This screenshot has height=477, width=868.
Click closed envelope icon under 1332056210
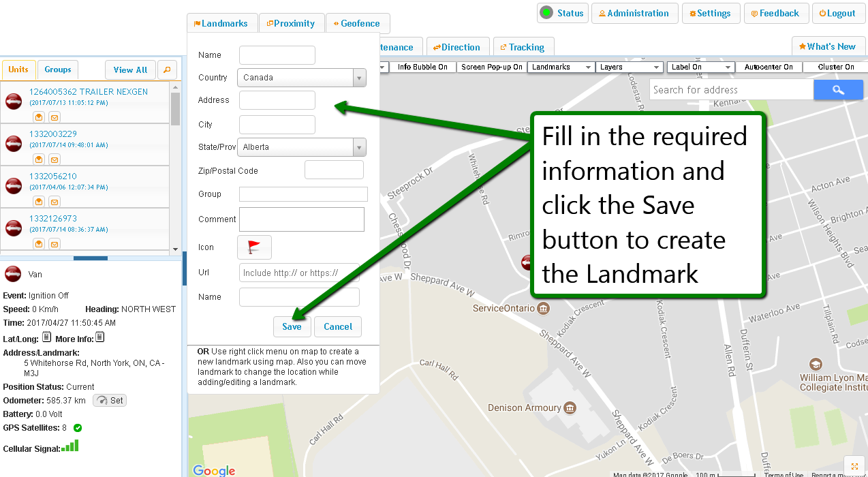(55, 202)
